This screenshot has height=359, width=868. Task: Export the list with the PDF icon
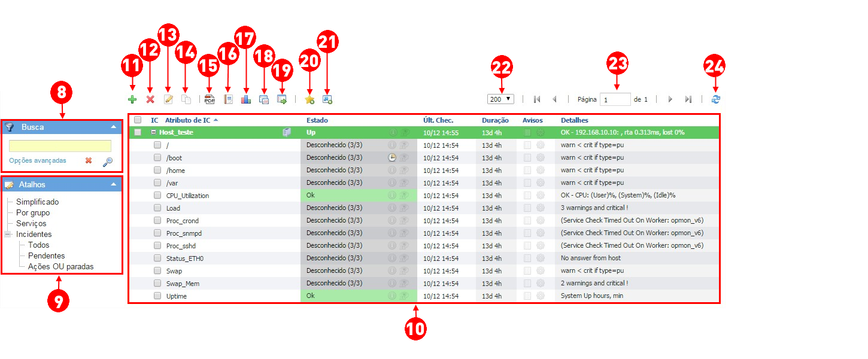pyautogui.click(x=210, y=100)
